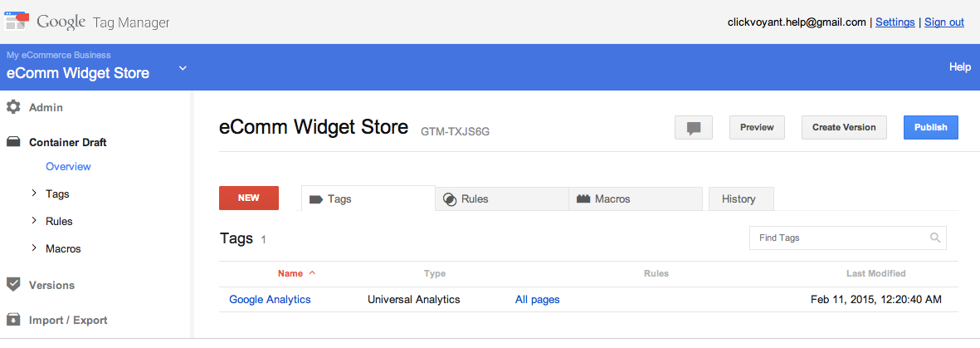
Task: Click the Container Draft icon in sidebar
Action: pyautogui.click(x=13, y=143)
